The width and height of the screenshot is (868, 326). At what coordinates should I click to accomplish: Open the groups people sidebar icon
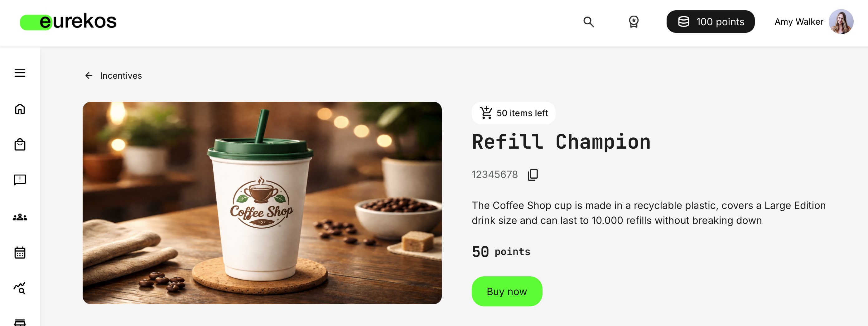pos(20,217)
